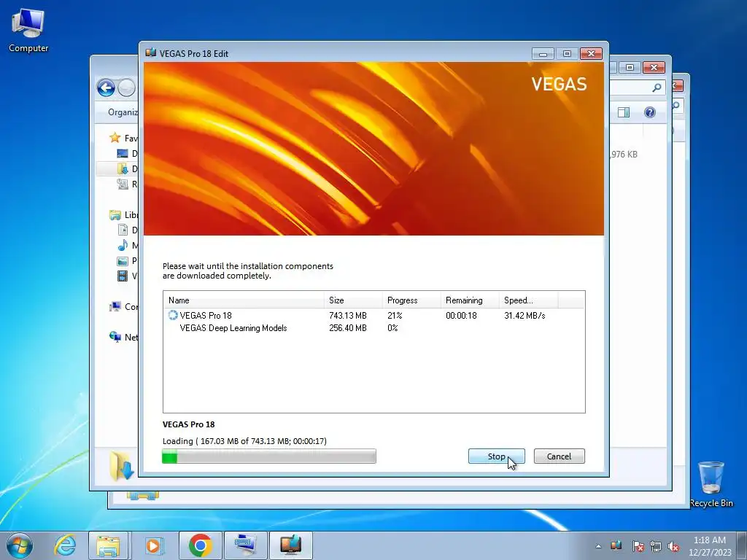Viewport: 747px width, 560px height.
Task: Click the Name column header
Action: point(244,300)
